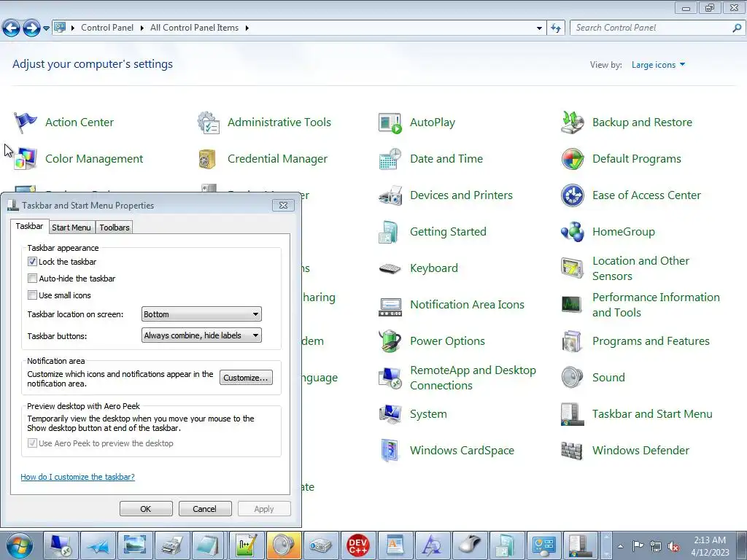Click the Action Center flag tray icon
The width and height of the screenshot is (747, 560).
tap(638, 545)
